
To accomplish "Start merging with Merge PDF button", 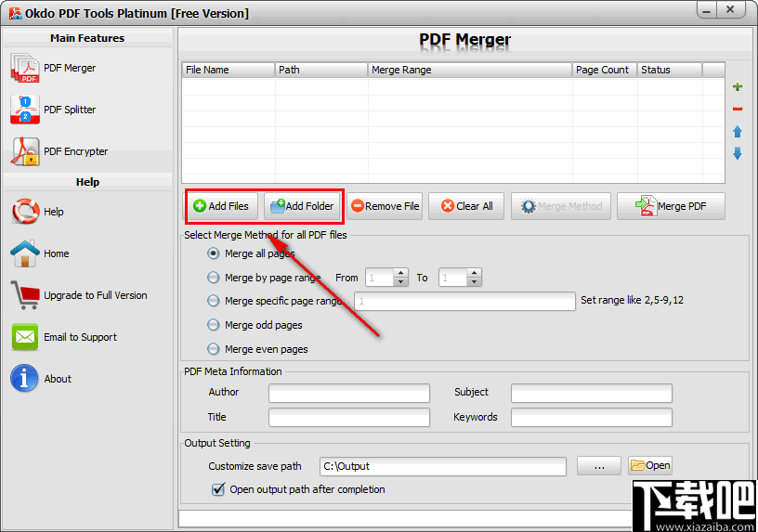I will coord(671,206).
